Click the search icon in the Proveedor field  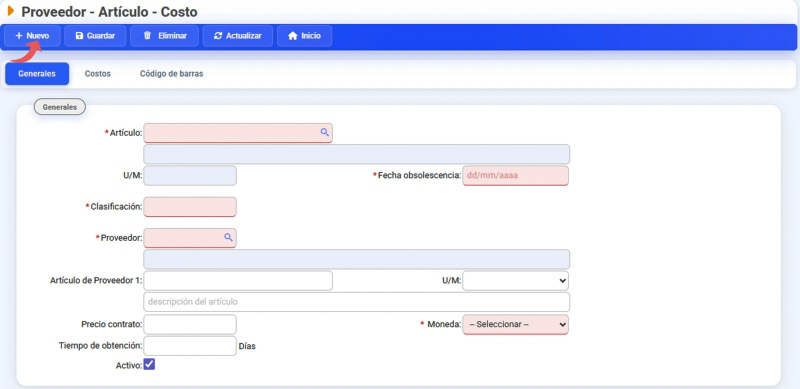(x=228, y=237)
